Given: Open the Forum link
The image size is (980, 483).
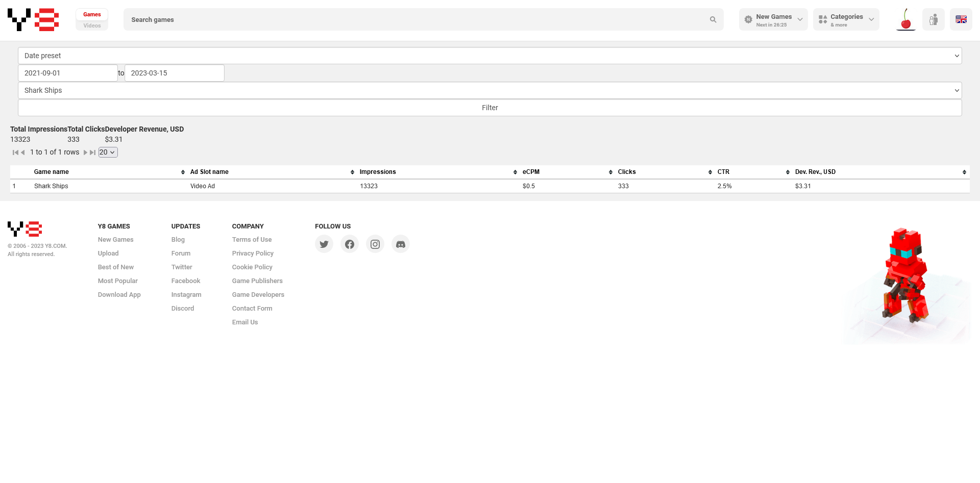Looking at the screenshot, I should point(181,253).
